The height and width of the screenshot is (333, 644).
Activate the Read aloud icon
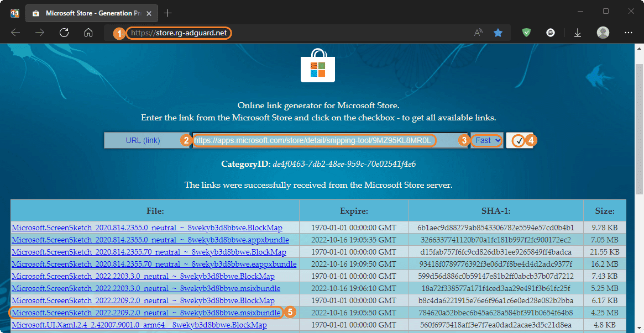pyautogui.click(x=478, y=33)
